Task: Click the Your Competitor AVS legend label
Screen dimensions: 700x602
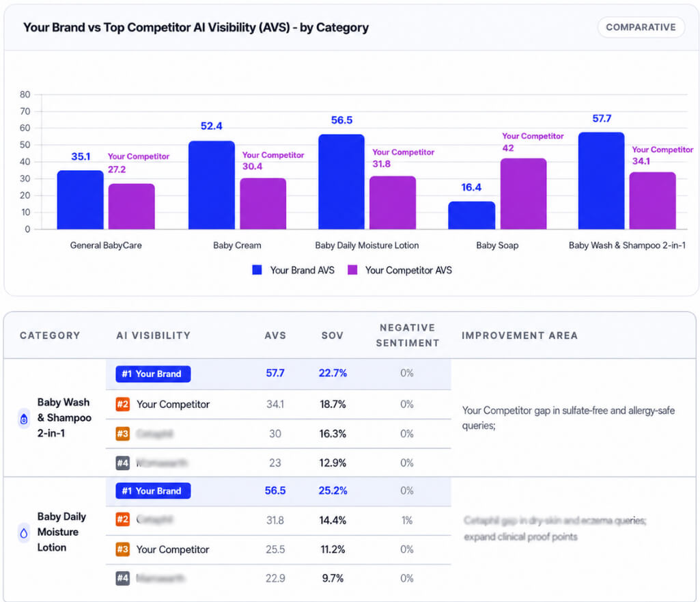Action: tap(408, 270)
